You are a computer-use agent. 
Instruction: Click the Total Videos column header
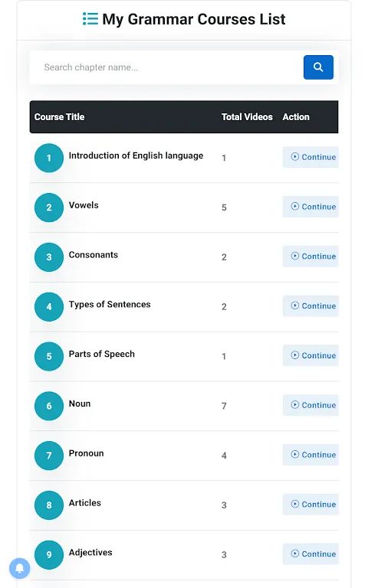tap(247, 117)
